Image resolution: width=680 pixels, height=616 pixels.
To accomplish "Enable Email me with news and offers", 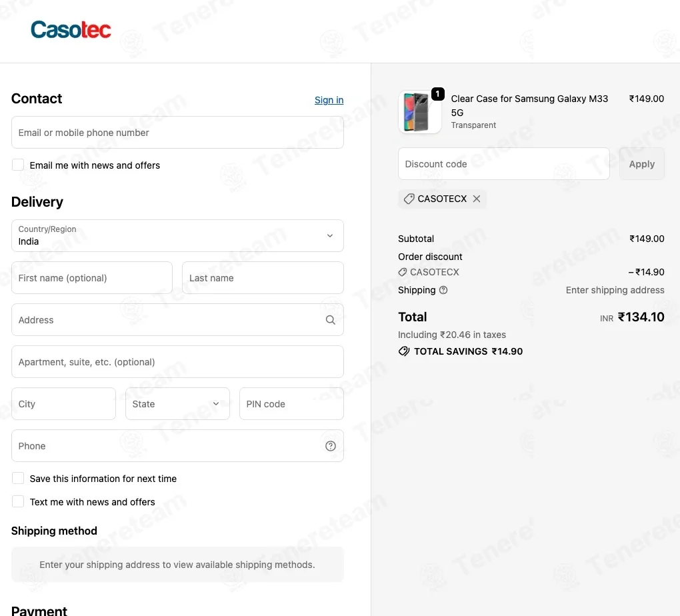I will [18, 165].
